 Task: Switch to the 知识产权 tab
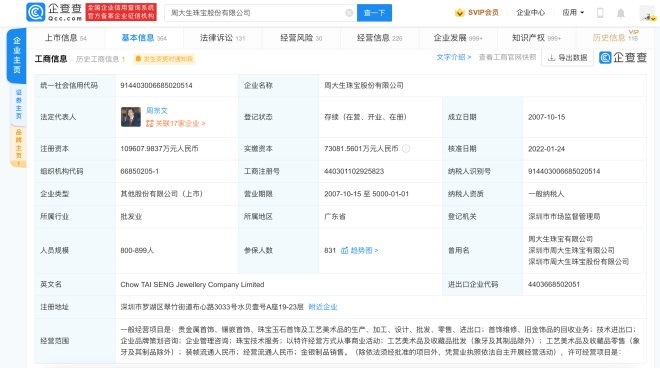pyautogui.click(x=536, y=38)
